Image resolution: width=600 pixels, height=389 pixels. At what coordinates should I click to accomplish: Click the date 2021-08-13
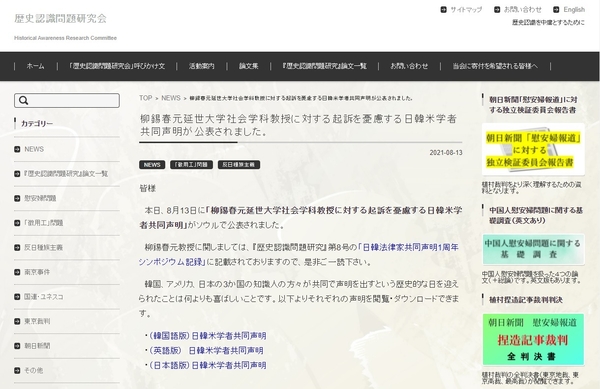click(446, 153)
